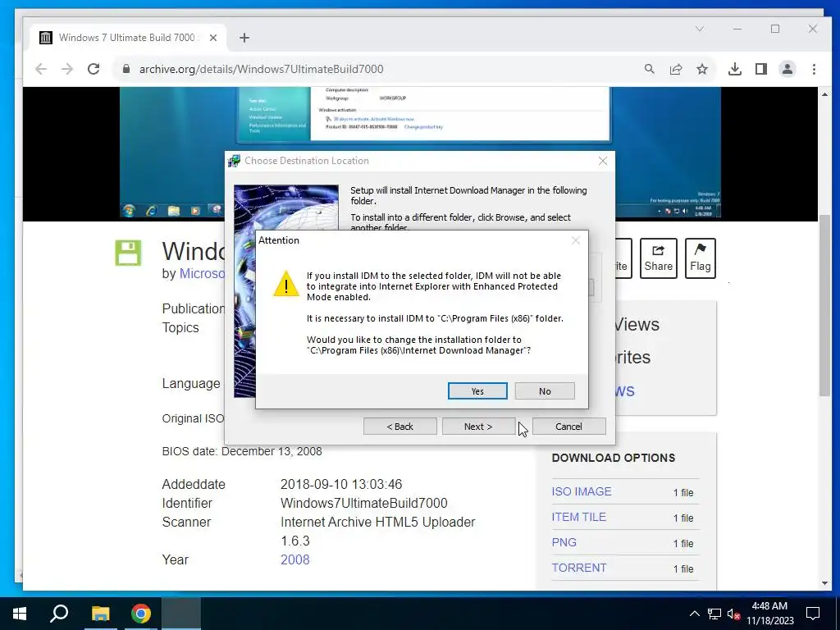Viewport: 840px width, 630px height.
Task: Click scrollbar down arrow on archive page
Action: [x=824, y=583]
